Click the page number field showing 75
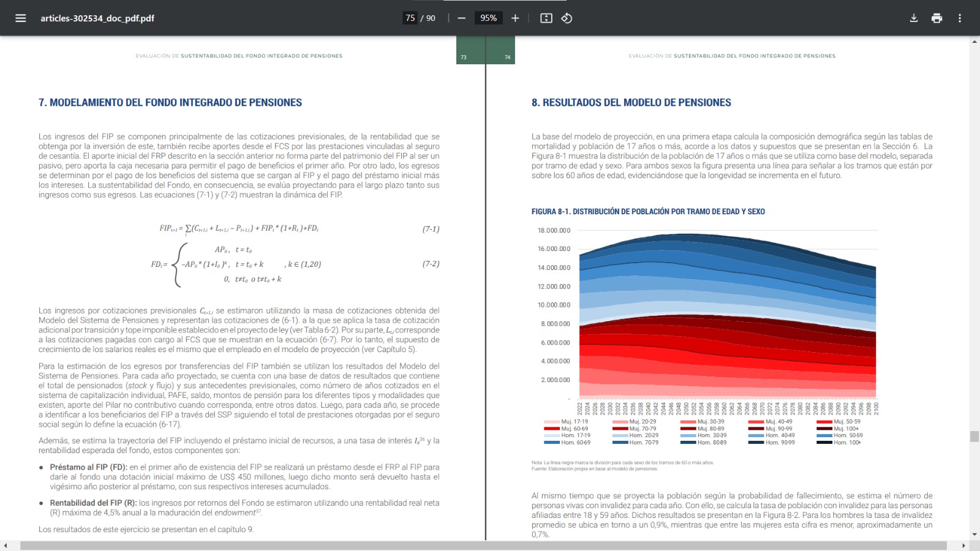 pyautogui.click(x=409, y=18)
